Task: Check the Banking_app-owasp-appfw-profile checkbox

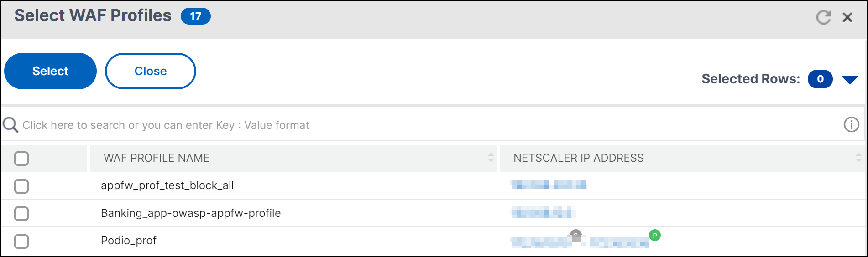Action: [21, 213]
